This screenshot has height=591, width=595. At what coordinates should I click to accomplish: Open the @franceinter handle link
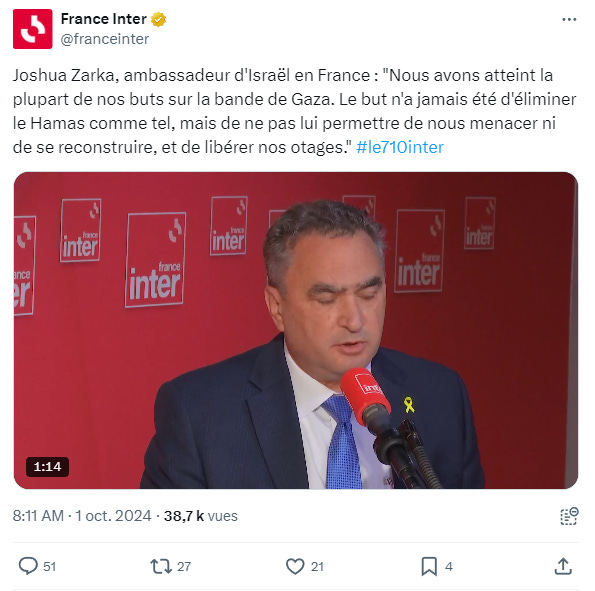pos(105,39)
